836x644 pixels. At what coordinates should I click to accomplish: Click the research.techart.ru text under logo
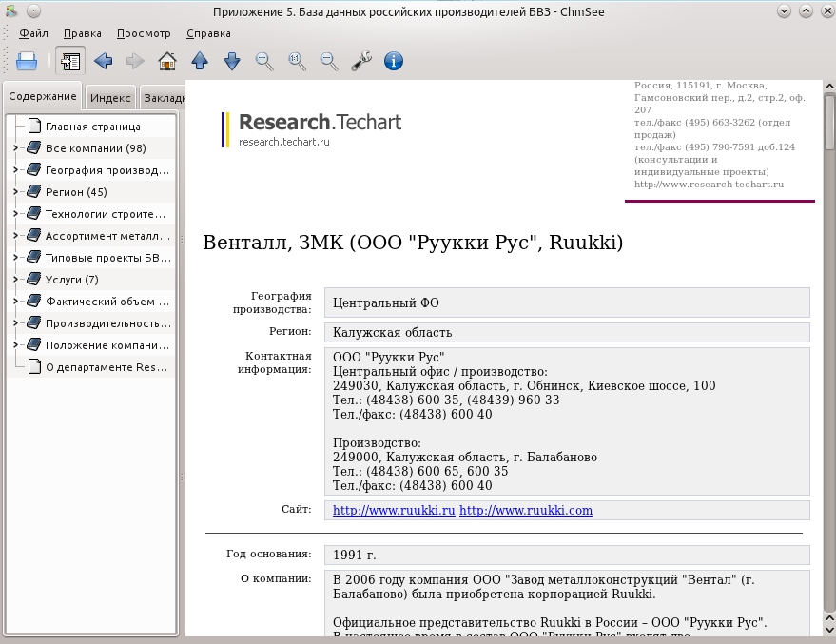284,142
